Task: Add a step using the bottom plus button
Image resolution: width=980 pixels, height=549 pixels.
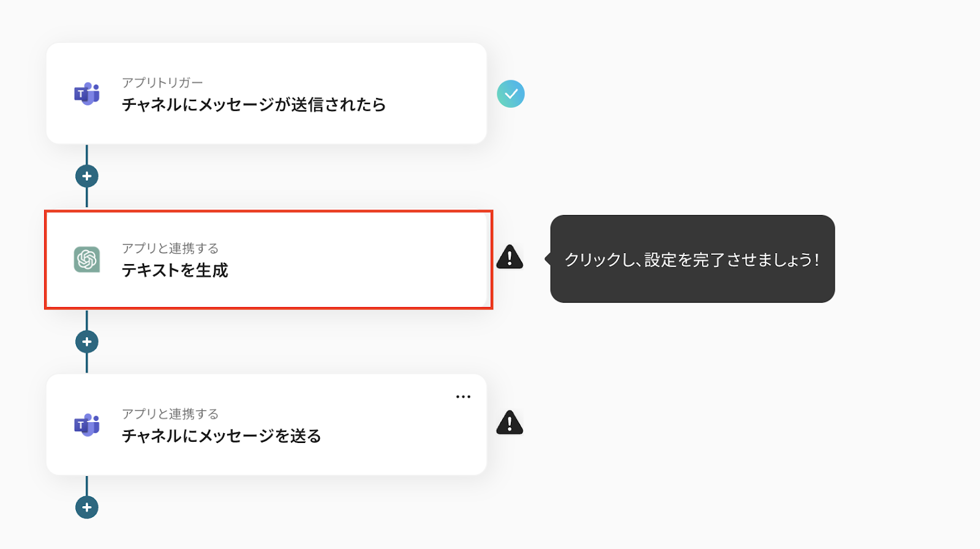Action: (87, 507)
